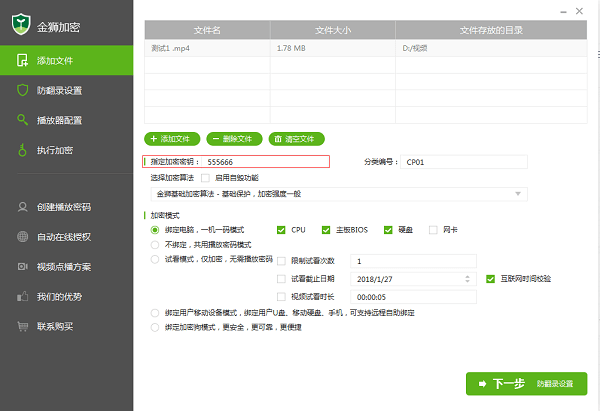Select 试看模式 radio button
This screenshot has height=411, width=600.
tap(155, 259)
